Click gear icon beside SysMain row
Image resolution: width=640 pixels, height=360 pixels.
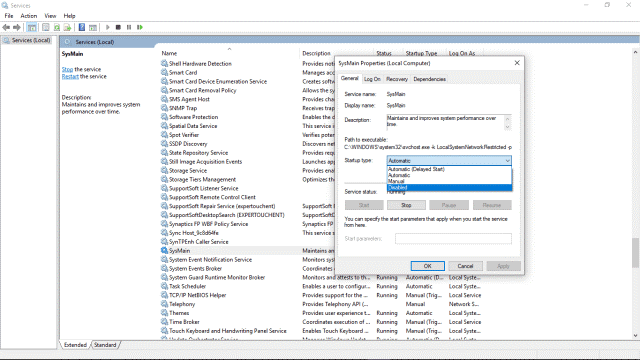[x=164, y=251]
